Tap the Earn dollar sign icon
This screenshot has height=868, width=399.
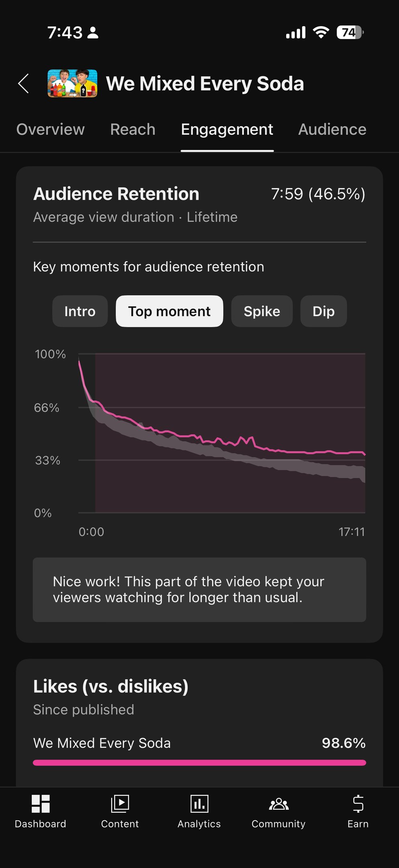pyautogui.click(x=358, y=804)
